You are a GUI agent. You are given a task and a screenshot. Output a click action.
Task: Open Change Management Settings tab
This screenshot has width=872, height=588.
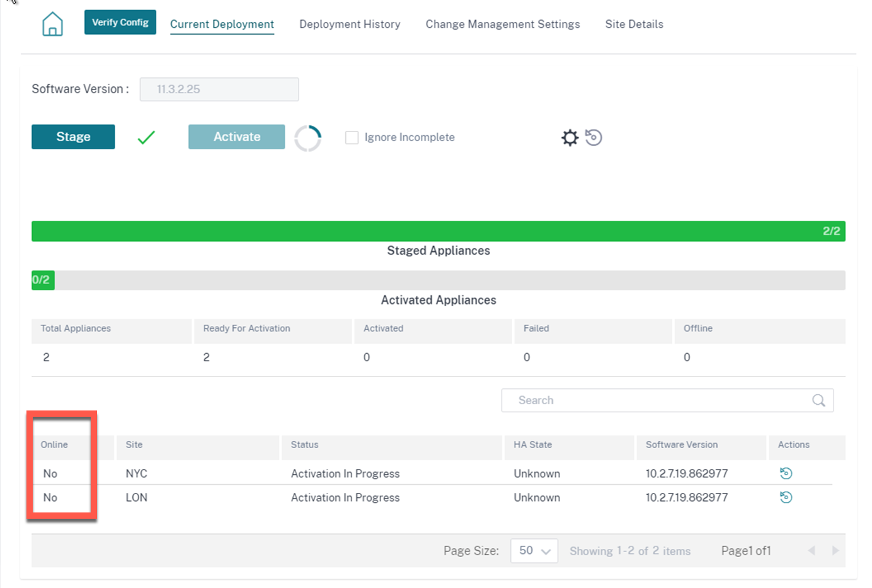(x=503, y=24)
